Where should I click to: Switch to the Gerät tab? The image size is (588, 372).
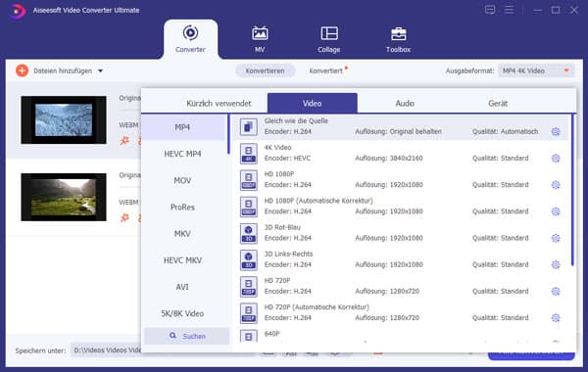(498, 104)
